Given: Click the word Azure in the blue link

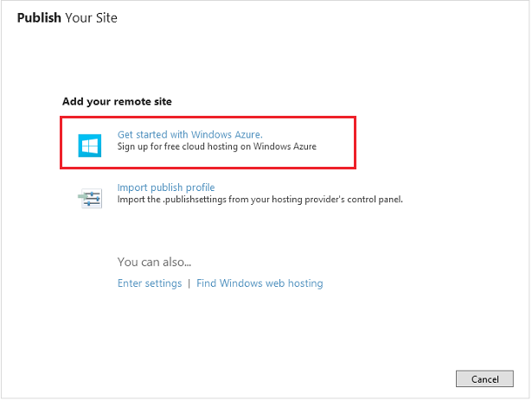Looking at the screenshot, I should pyautogui.click(x=247, y=135).
